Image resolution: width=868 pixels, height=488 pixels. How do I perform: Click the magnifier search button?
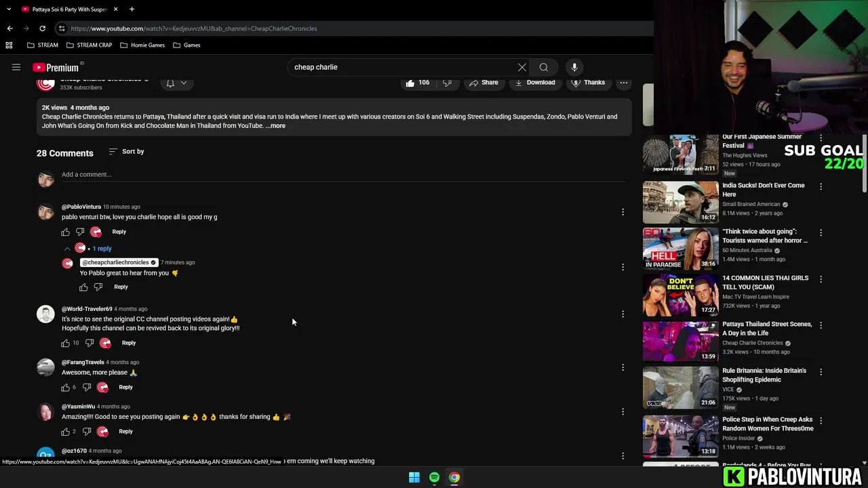pos(544,67)
